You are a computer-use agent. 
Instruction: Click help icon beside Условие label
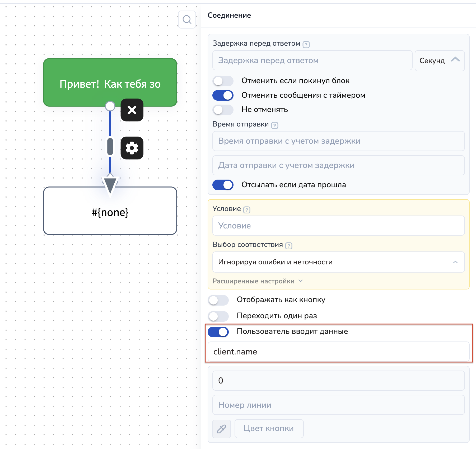click(246, 210)
